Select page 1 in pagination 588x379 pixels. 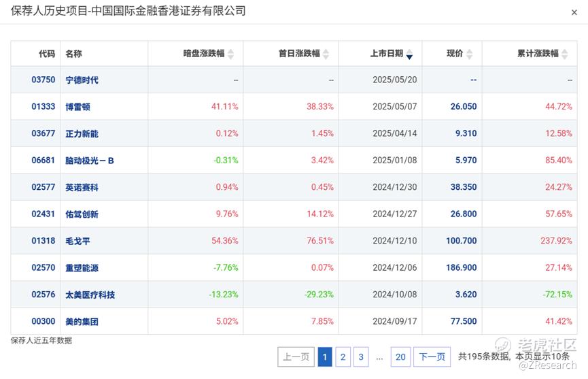click(x=325, y=357)
